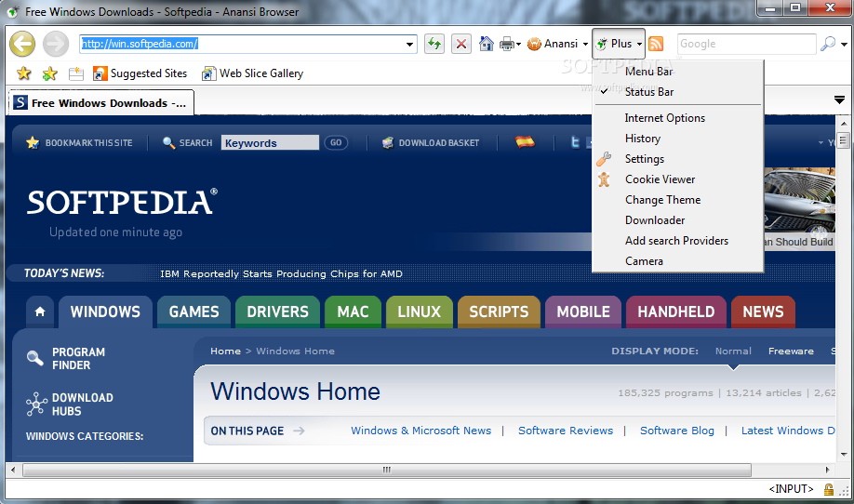Click the first yellow favorites star icon

(24, 73)
